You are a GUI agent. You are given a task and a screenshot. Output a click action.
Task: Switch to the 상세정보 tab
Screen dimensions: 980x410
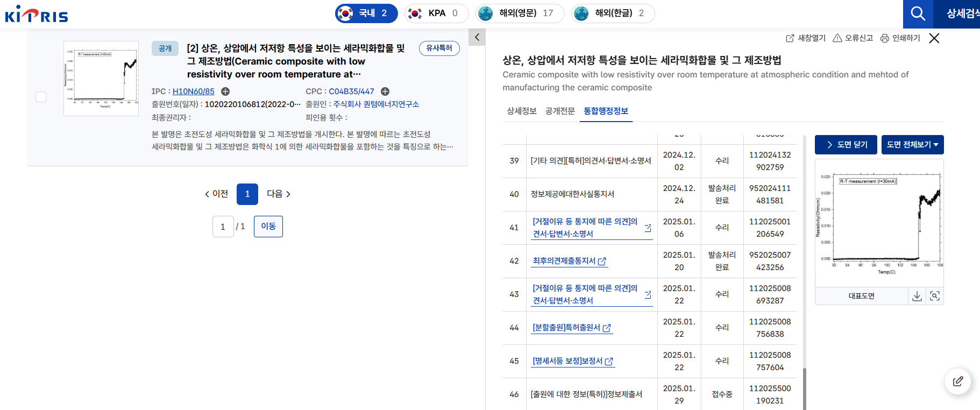click(521, 111)
